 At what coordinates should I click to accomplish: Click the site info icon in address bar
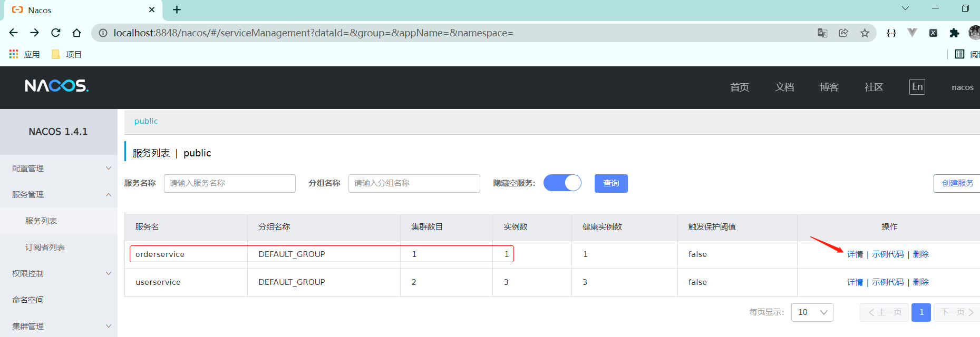pos(103,33)
